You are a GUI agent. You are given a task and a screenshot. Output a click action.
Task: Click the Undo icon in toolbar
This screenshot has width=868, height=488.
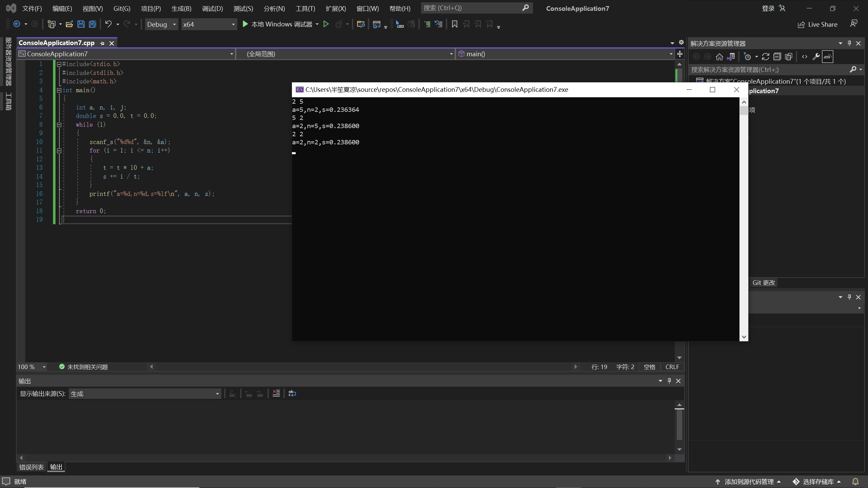108,24
